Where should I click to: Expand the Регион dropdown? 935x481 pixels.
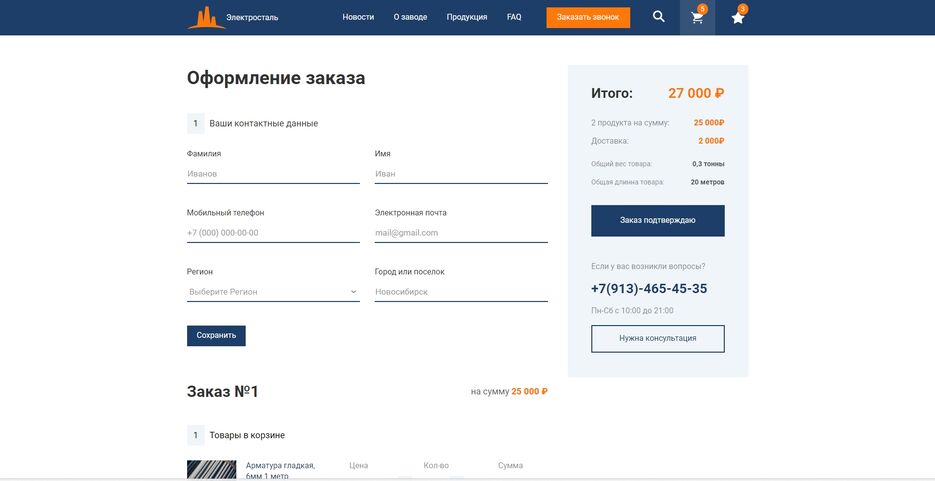click(273, 292)
